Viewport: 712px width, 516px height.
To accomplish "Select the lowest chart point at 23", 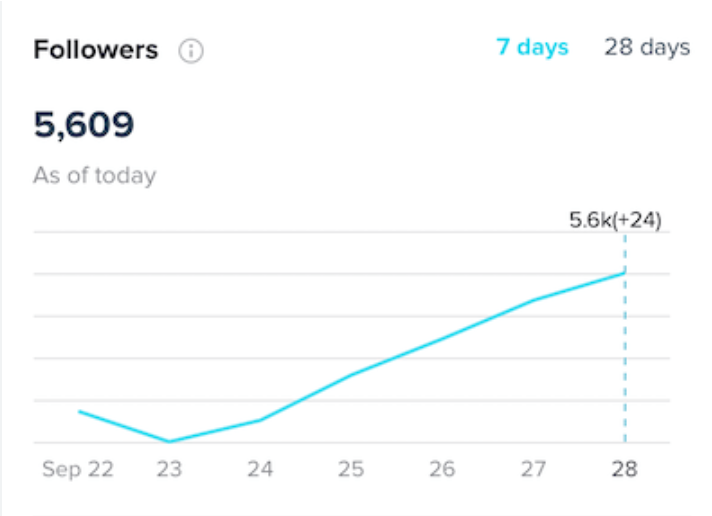I will coord(169,441).
